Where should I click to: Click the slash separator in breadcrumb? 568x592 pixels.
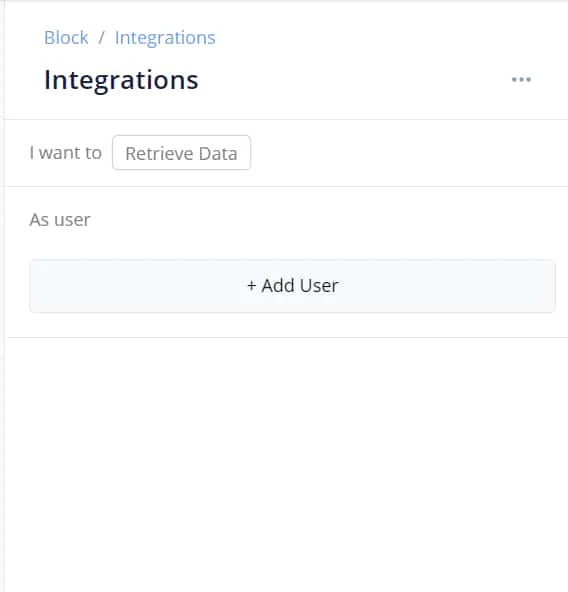[102, 38]
